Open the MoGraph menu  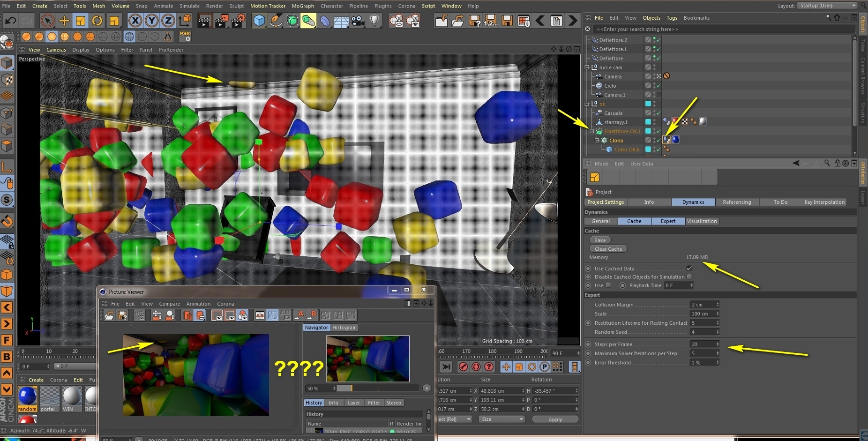pos(303,6)
